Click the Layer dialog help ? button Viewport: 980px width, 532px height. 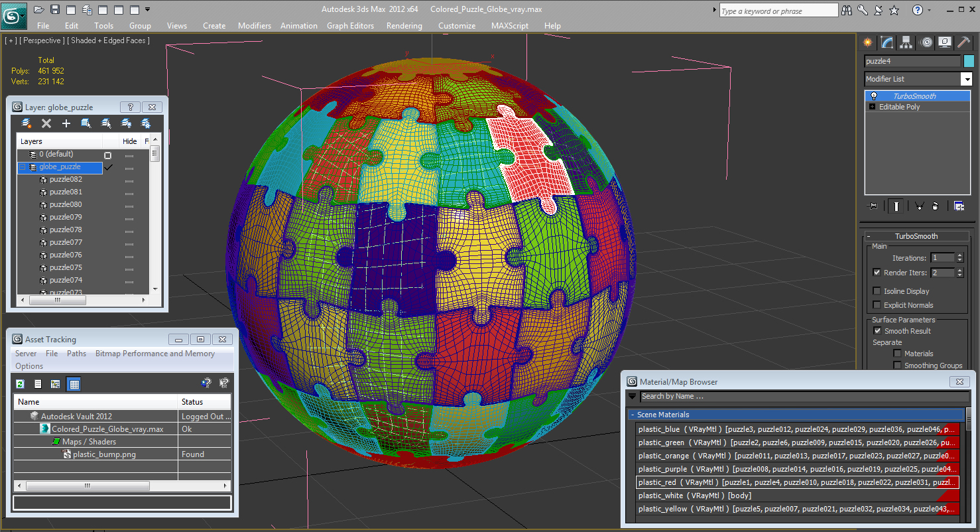(130, 107)
